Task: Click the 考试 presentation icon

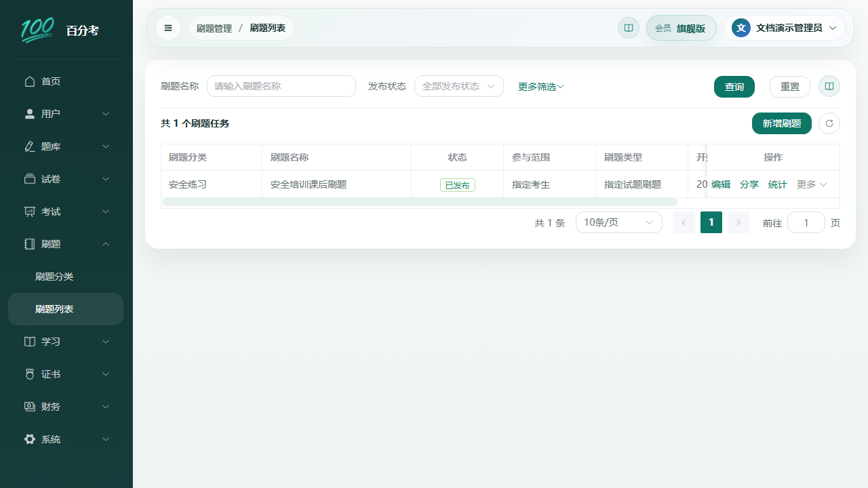Action: (x=30, y=211)
